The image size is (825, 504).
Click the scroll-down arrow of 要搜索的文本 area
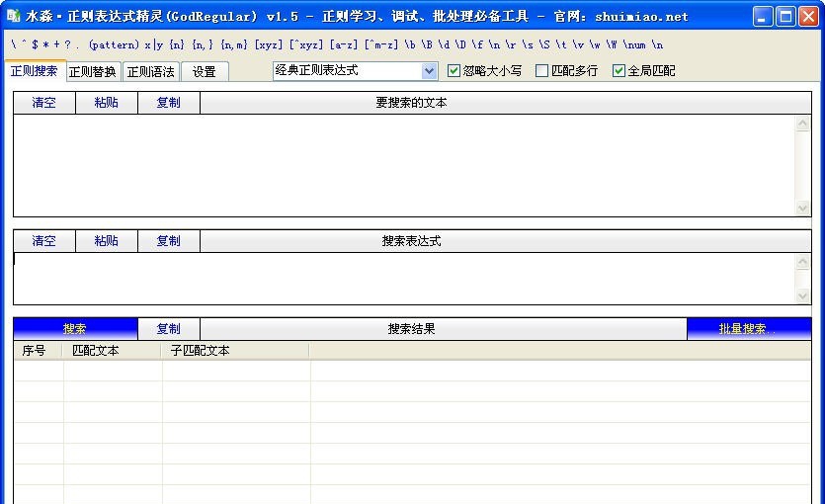[x=802, y=208]
